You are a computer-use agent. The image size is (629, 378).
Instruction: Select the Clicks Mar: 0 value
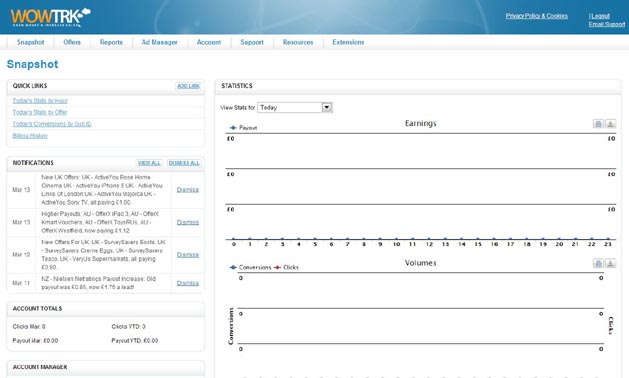click(x=29, y=327)
